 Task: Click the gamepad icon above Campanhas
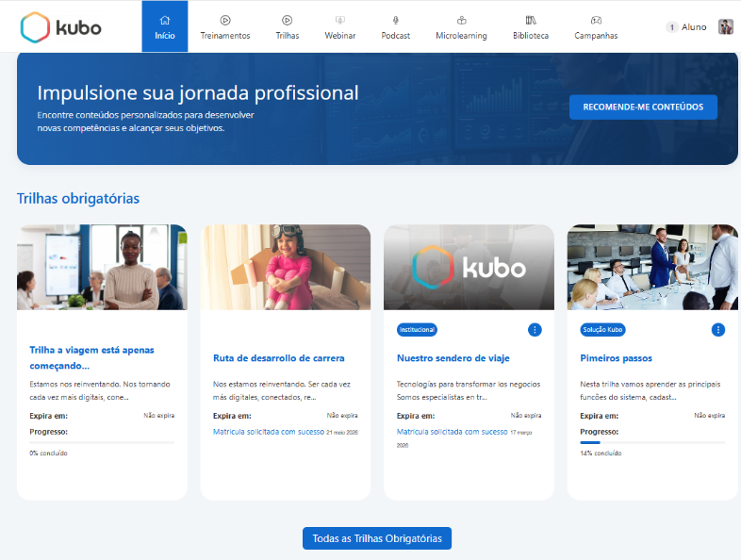pyautogui.click(x=596, y=21)
